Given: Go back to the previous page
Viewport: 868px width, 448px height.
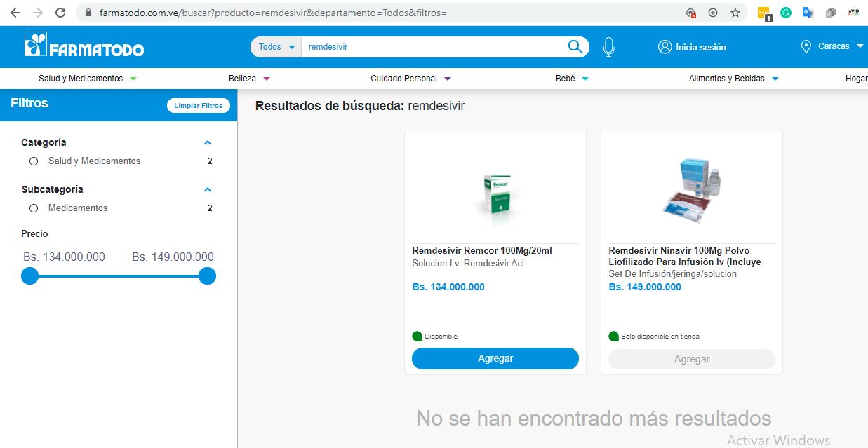Looking at the screenshot, I should tap(15, 13).
